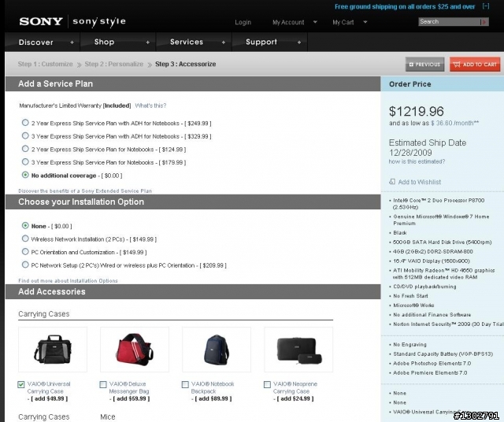Select 2 Year Express Ship Plan with ADH

click(25, 123)
